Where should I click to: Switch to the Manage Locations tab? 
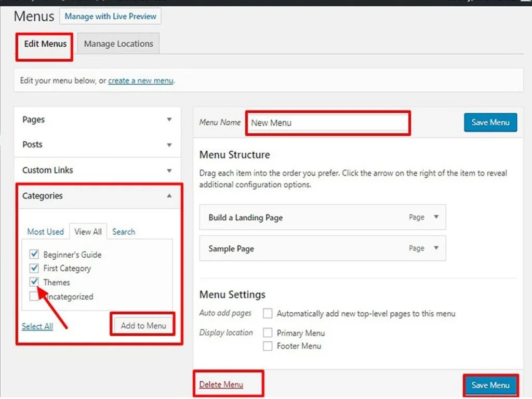click(118, 44)
